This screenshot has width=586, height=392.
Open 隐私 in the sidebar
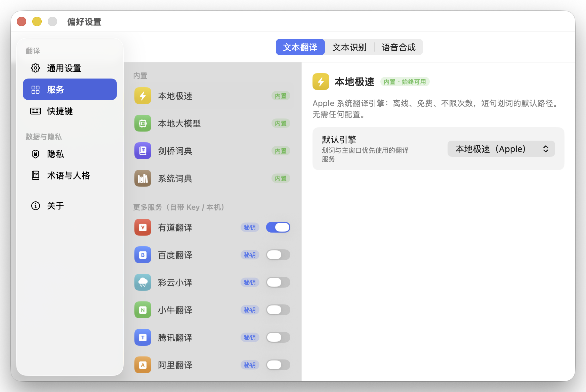pos(70,154)
